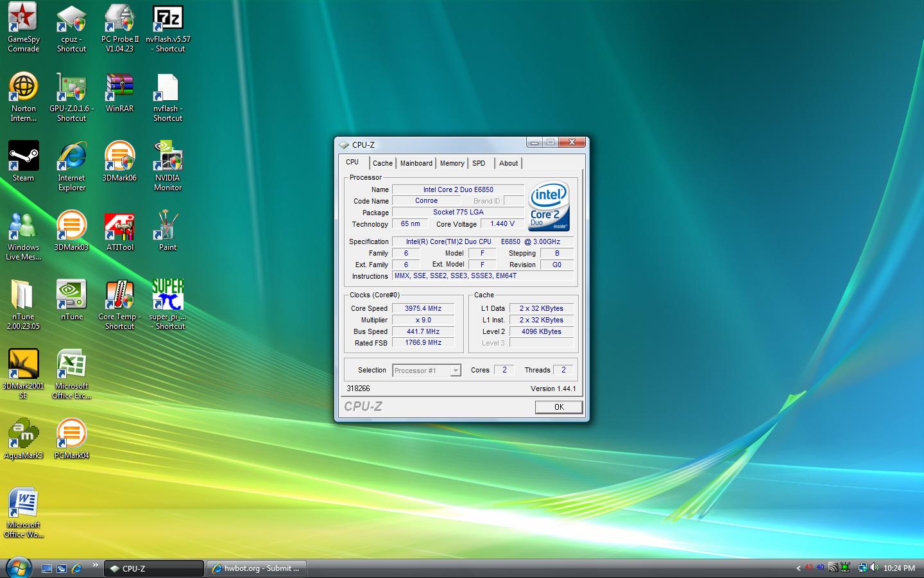The width and height of the screenshot is (924, 578).
Task: Open the About tab
Action: (508, 163)
